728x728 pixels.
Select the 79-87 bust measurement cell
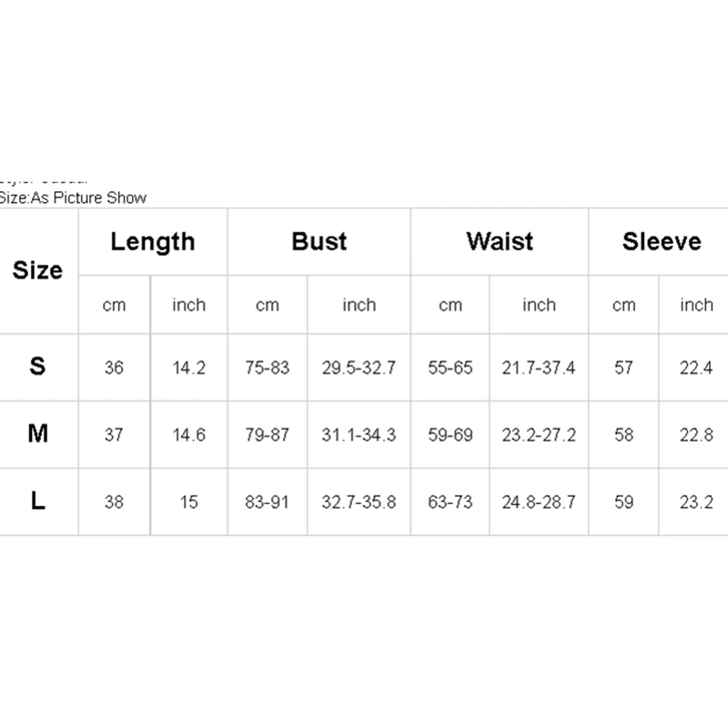pos(268,435)
